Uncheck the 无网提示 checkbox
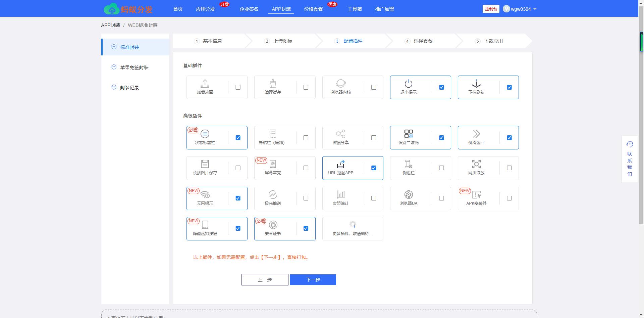 point(238,198)
